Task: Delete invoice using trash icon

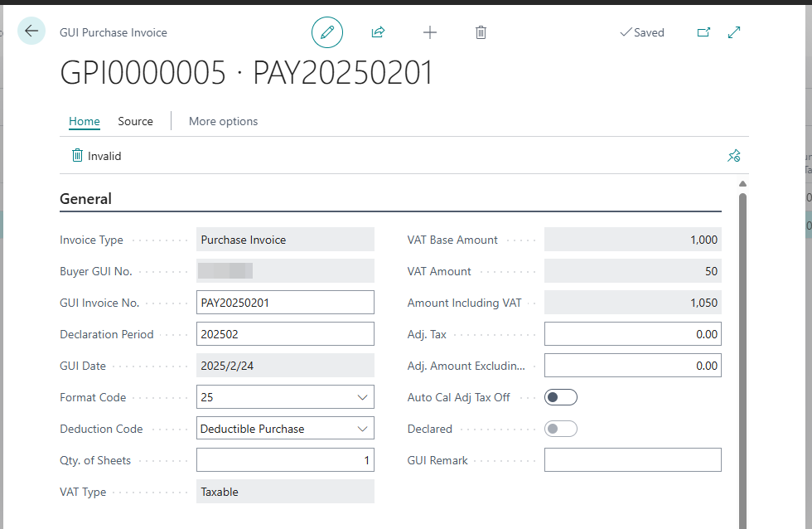Action: [481, 32]
